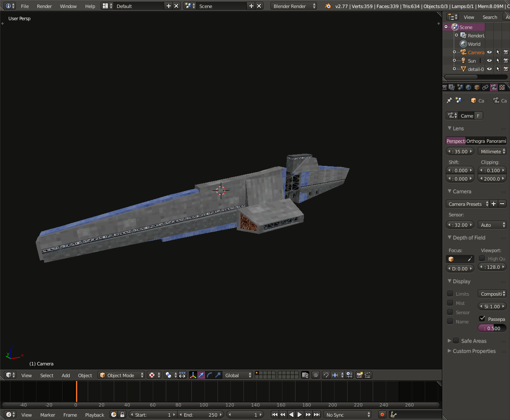
Task: Switch renderer from Blender Render dropdown
Action: click(x=293, y=6)
